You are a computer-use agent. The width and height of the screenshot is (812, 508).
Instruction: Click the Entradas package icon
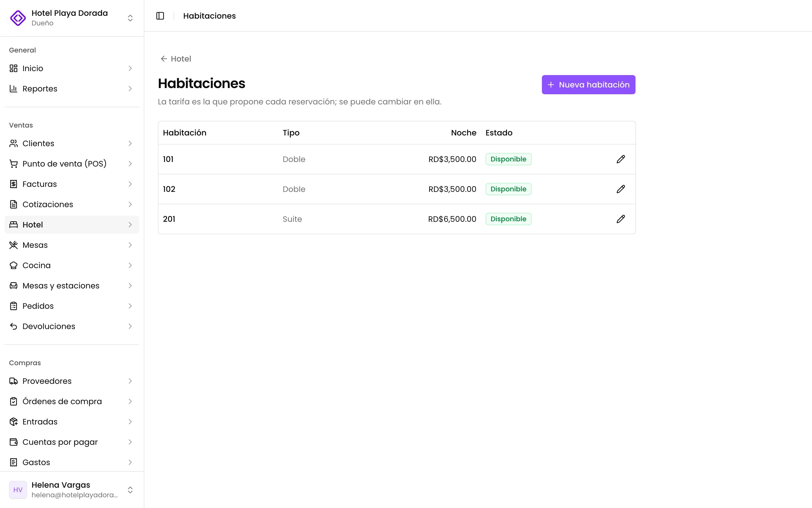tap(14, 422)
